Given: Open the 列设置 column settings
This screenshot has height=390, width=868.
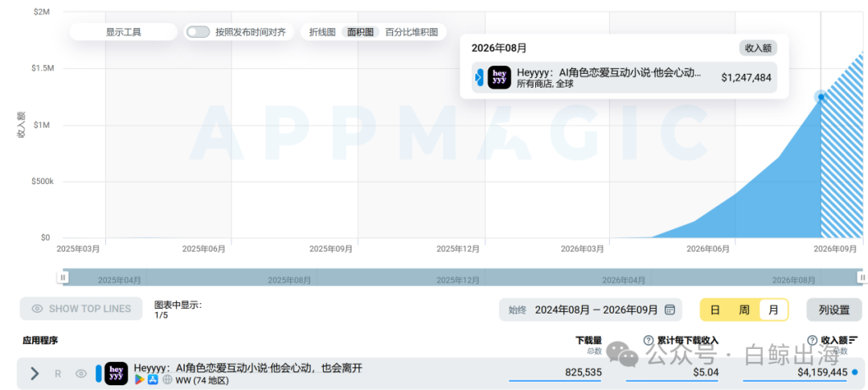Looking at the screenshot, I should pos(833,310).
